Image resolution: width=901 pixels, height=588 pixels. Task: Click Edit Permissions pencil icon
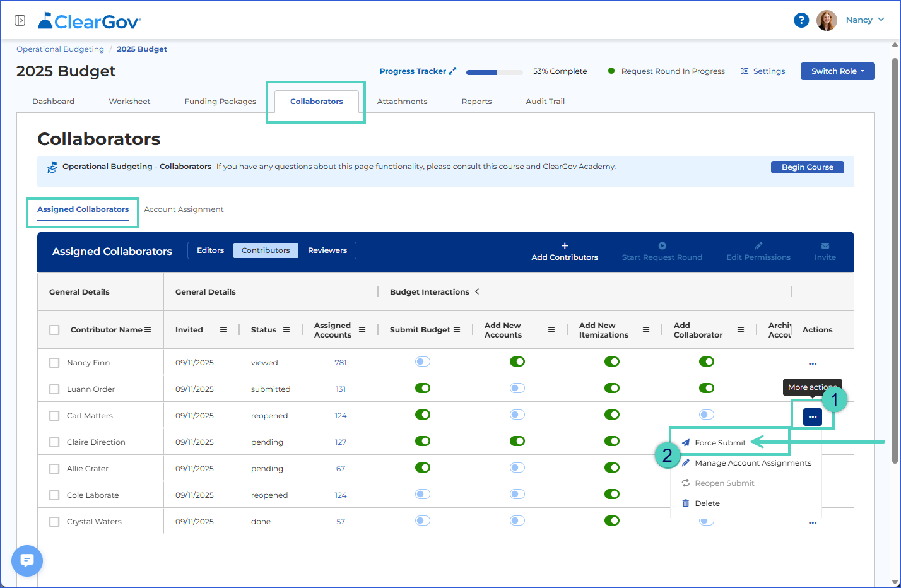coord(758,246)
